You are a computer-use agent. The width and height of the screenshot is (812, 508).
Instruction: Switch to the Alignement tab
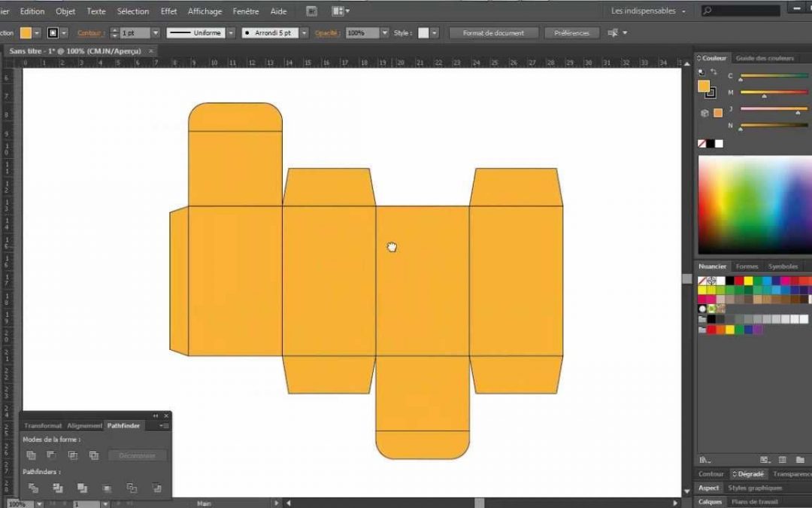[x=84, y=426]
